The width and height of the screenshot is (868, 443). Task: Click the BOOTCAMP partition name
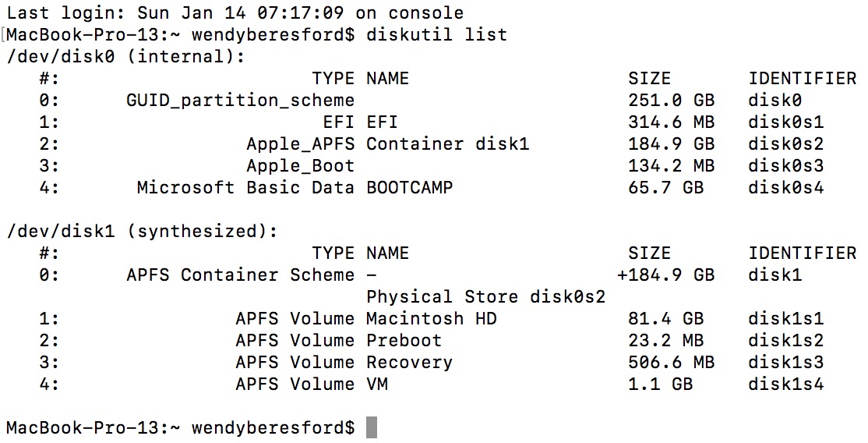(409, 187)
